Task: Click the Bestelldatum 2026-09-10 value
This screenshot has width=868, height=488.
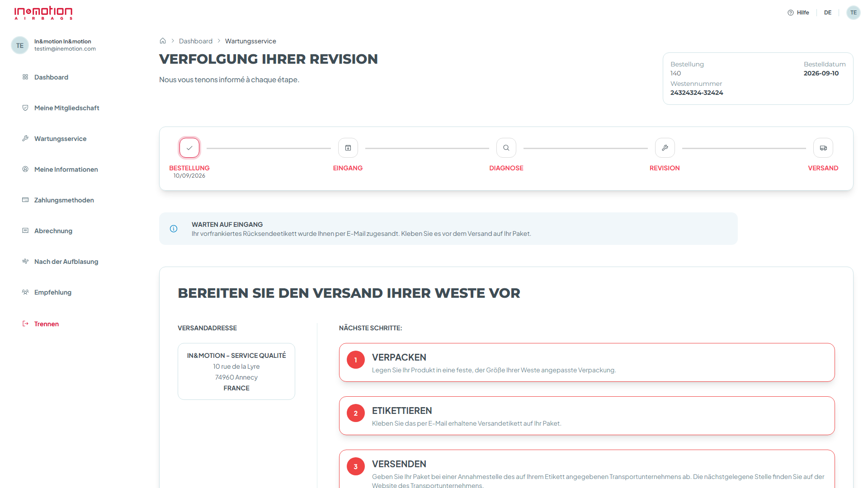Action: (821, 73)
